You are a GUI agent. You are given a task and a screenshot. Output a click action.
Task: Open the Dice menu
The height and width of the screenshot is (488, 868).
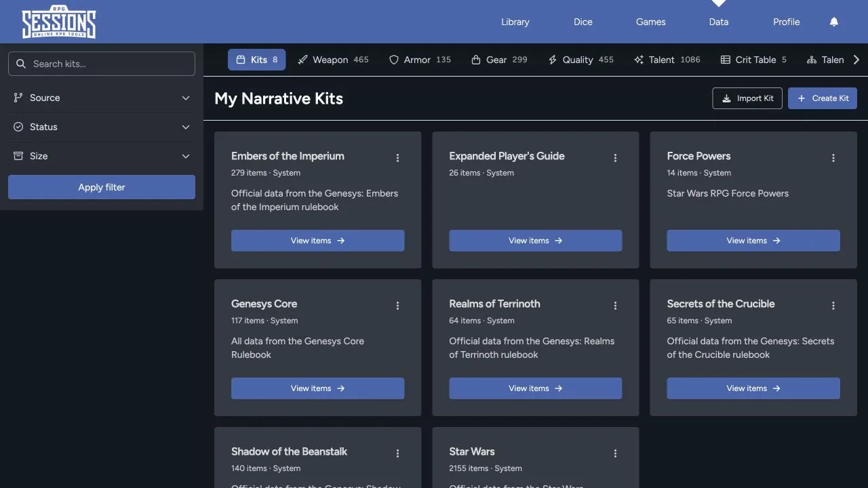[583, 22]
